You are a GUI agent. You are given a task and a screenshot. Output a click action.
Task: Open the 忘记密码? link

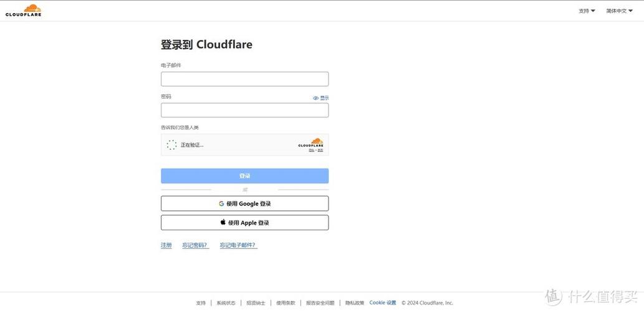pos(196,245)
